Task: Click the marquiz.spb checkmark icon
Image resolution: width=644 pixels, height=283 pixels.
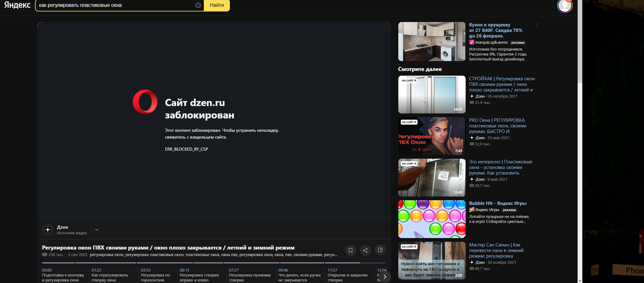Action: (472, 42)
